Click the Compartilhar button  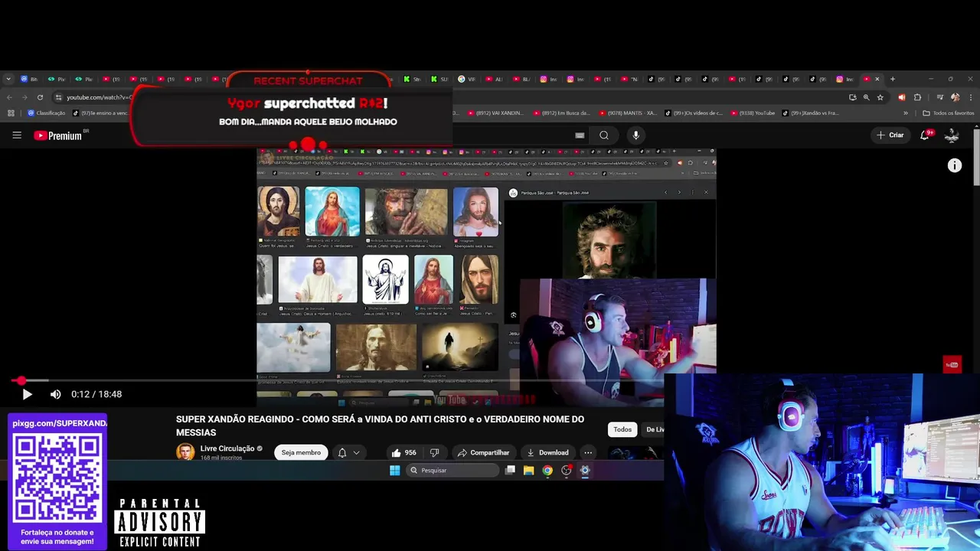(483, 452)
